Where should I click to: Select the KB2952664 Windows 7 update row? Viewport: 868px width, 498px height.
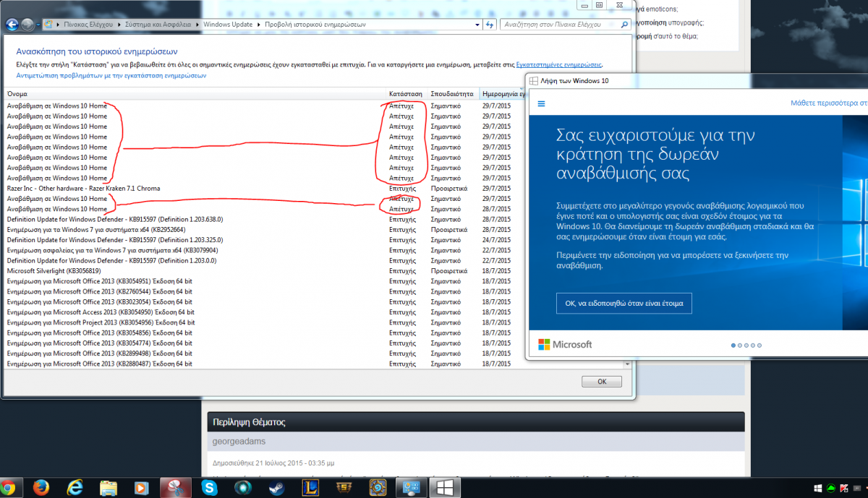coord(265,229)
